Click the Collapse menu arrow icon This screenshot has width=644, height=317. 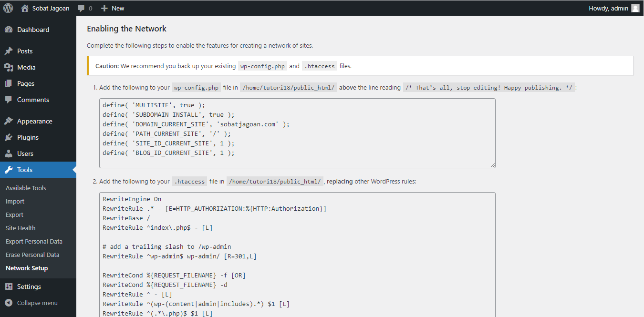(x=9, y=303)
